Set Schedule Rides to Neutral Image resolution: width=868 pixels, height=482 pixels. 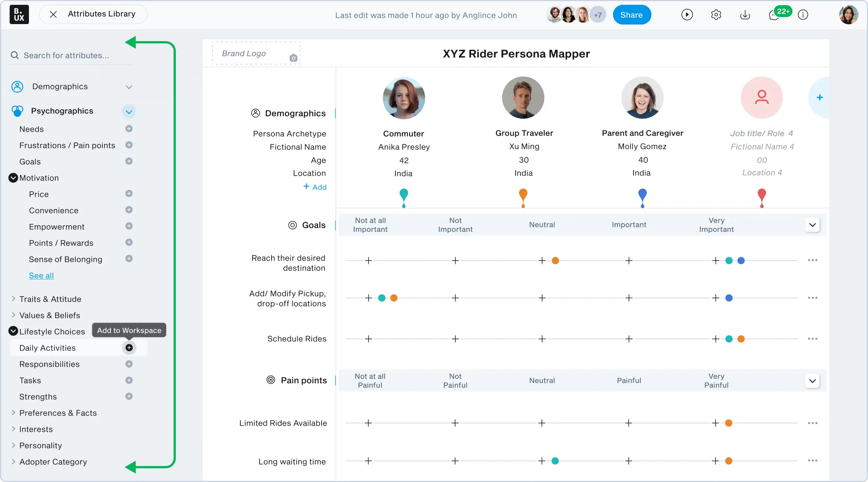[542, 339]
